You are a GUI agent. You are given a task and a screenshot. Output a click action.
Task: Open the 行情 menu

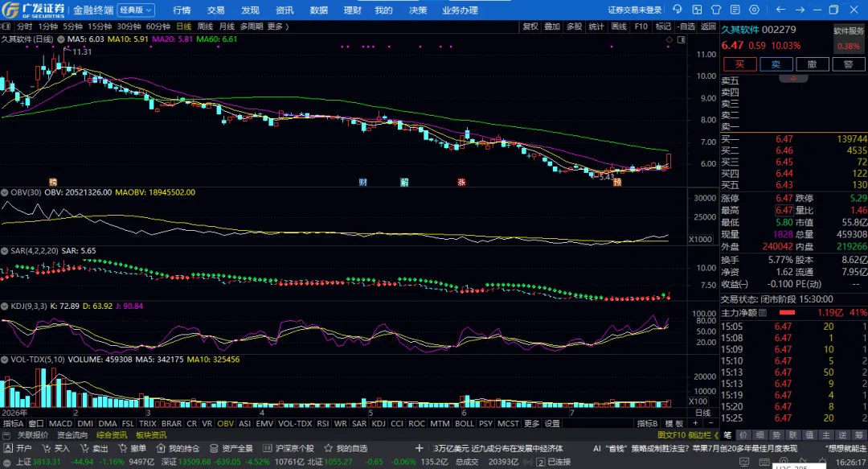point(182,10)
